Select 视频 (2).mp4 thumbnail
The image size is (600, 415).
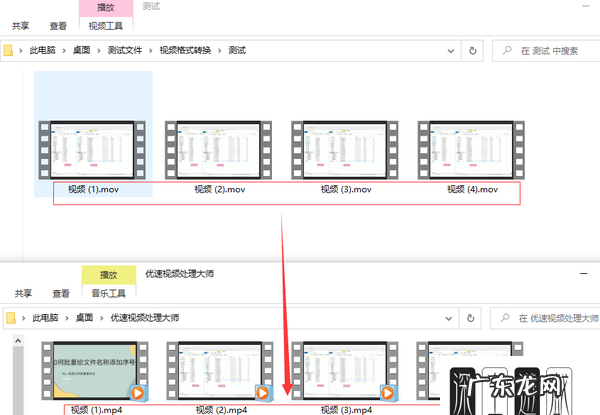[x=220, y=371]
